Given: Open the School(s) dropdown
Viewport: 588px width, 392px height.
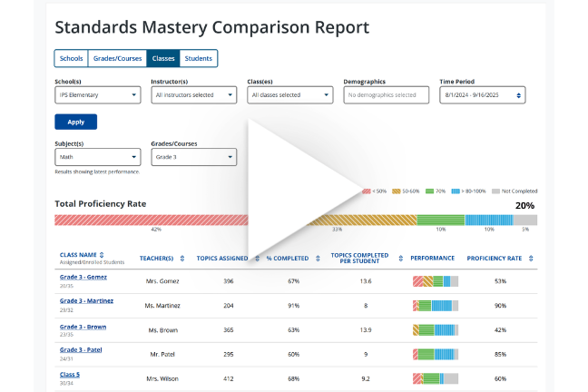Looking at the screenshot, I should [x=97, y=94].
